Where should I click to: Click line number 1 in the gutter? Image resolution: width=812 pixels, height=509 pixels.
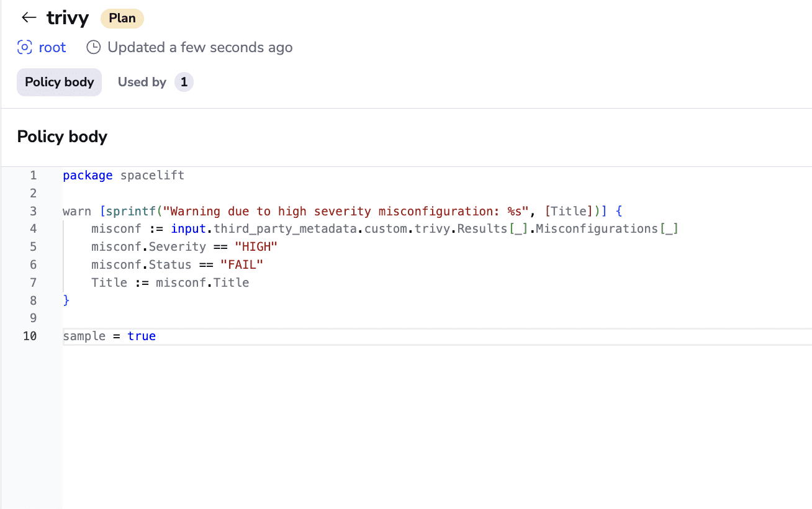pos(34,175)
